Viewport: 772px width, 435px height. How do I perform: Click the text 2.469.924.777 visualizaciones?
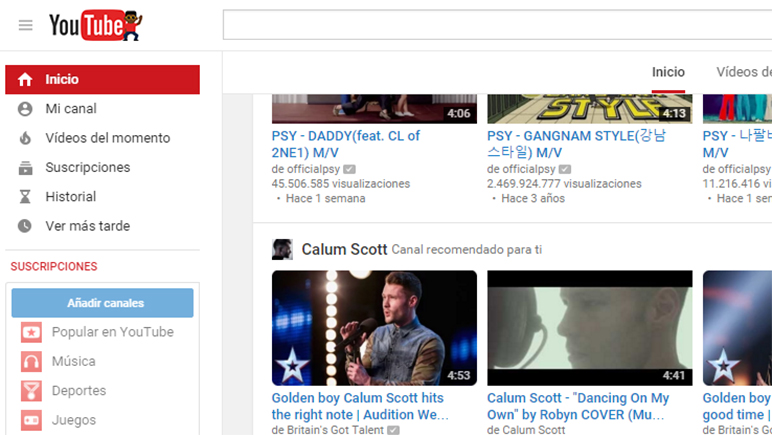tap(564, 184)
